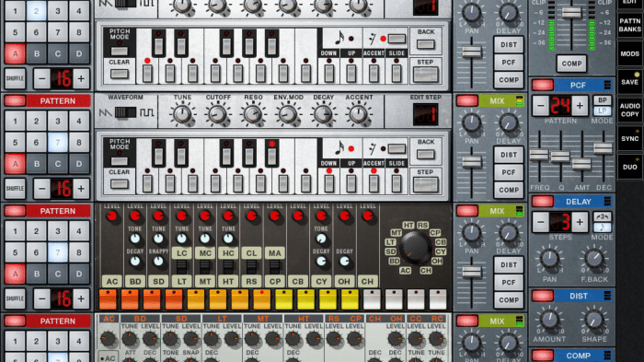Click the DIST AMOUNT knob
The width and height of the screenshot is (644, 362).
point(549,320)
